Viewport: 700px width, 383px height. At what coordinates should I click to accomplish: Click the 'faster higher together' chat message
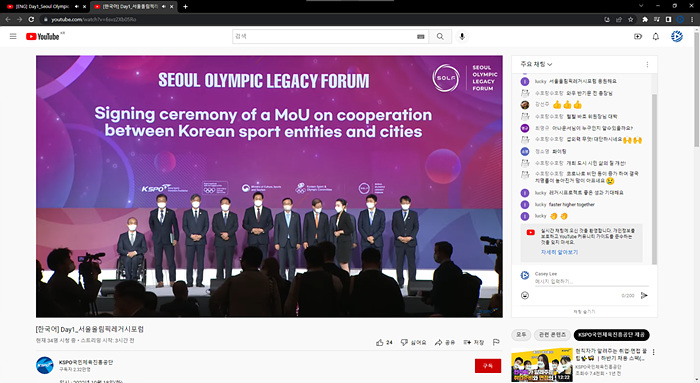[571, 204]
